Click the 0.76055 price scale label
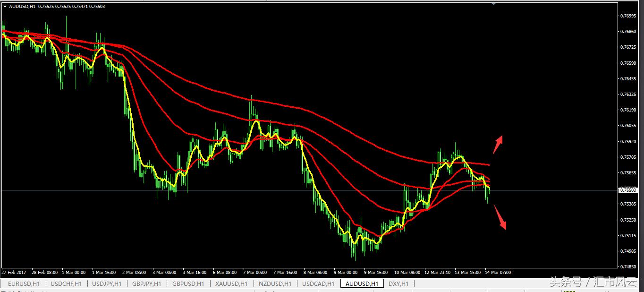The image size is (644, 292). 627,125
